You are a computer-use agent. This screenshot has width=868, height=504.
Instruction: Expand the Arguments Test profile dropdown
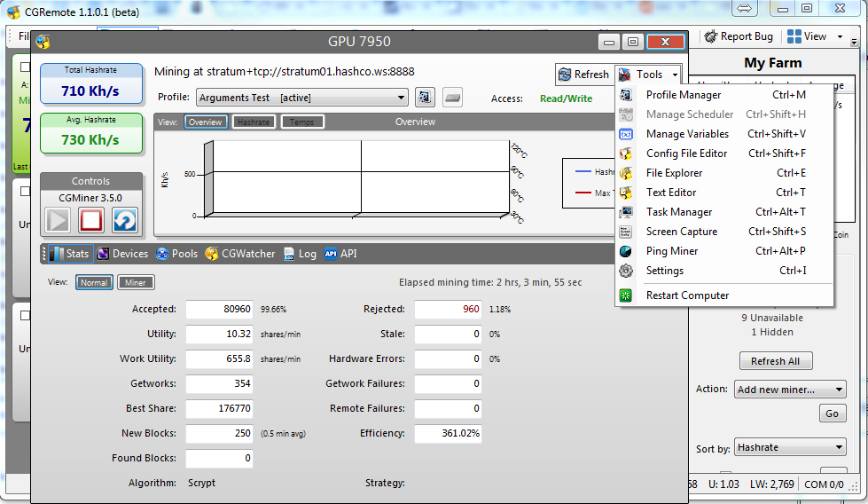pyautogui.click(x=302, y=98)
